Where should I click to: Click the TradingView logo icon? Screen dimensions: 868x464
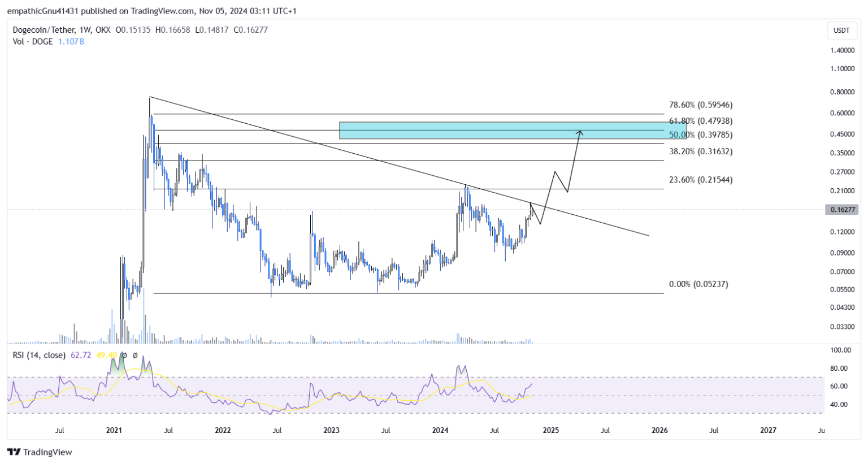click(x=14, y=452)
